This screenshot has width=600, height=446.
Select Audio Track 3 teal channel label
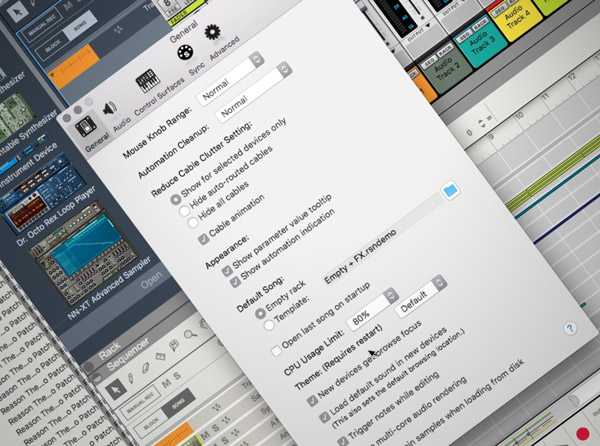pyautogui.click(x=482, y=43)
